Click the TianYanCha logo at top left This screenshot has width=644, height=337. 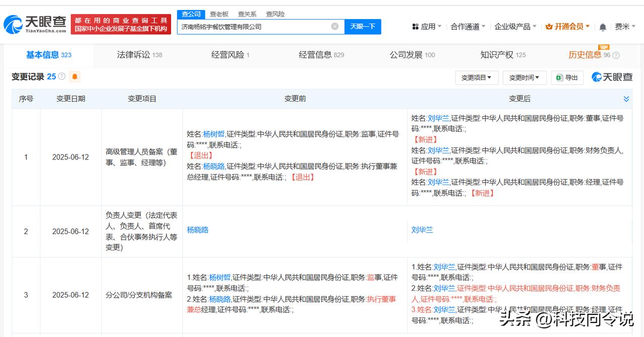pyautogui.click(x=35, y=24)
